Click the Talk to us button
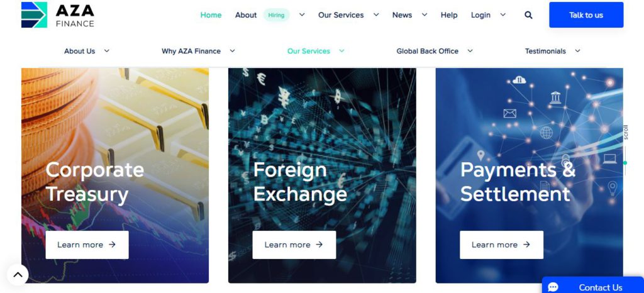The height and width of the screenshot is (293, 644). (586, 14)
